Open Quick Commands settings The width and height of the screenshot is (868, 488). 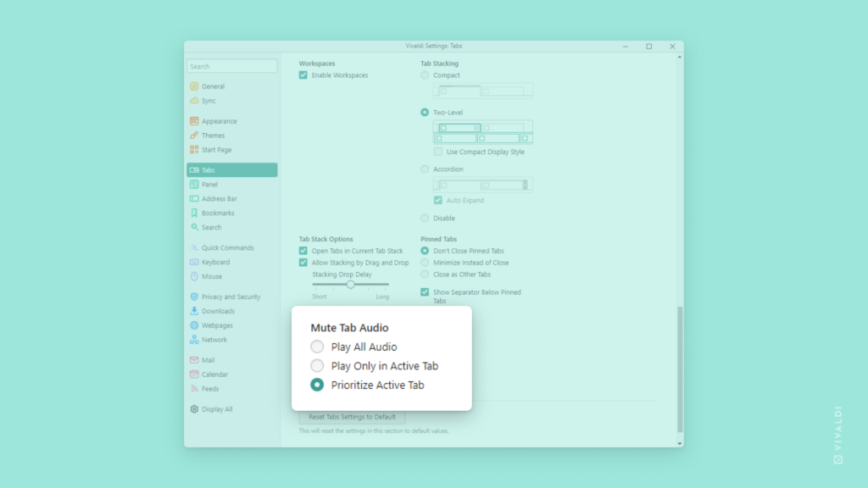pos(232,248)
